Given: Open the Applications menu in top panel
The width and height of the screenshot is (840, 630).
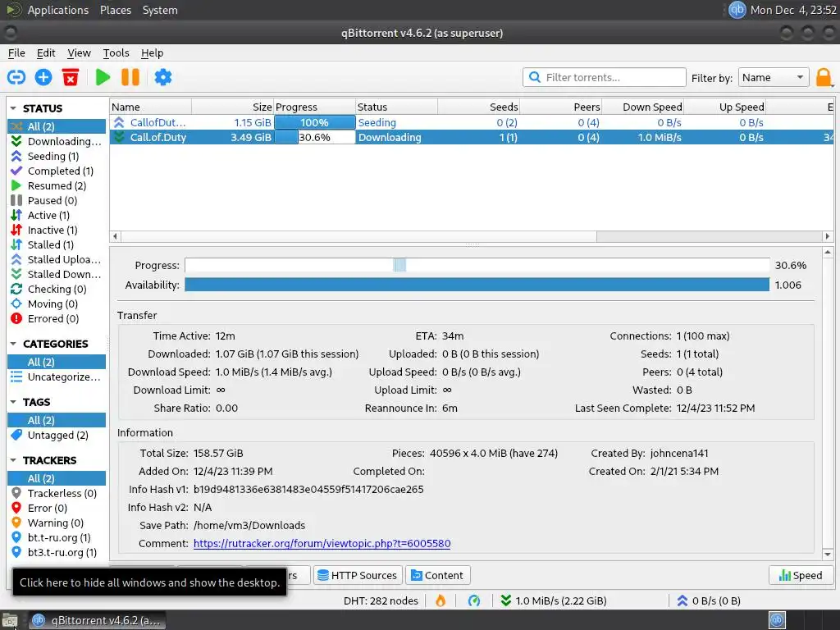Looking at the screenshot, I should (58, 10).
